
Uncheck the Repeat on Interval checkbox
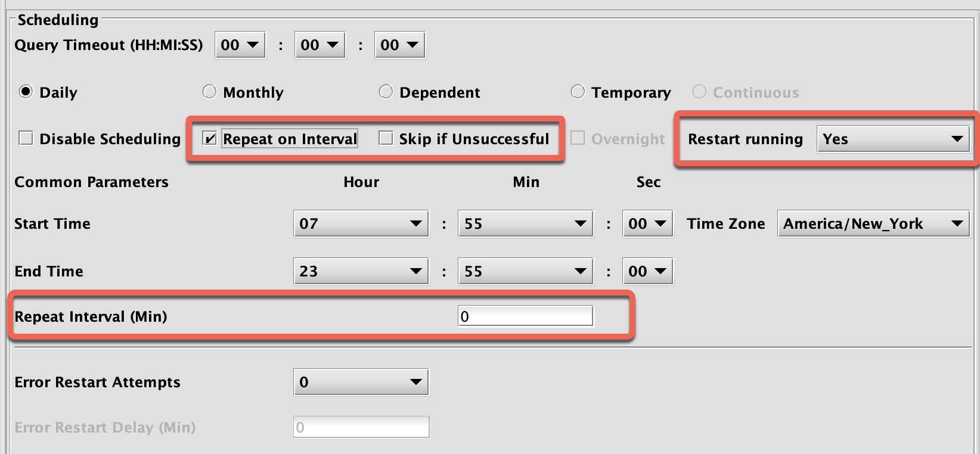[x=210, y=139]
